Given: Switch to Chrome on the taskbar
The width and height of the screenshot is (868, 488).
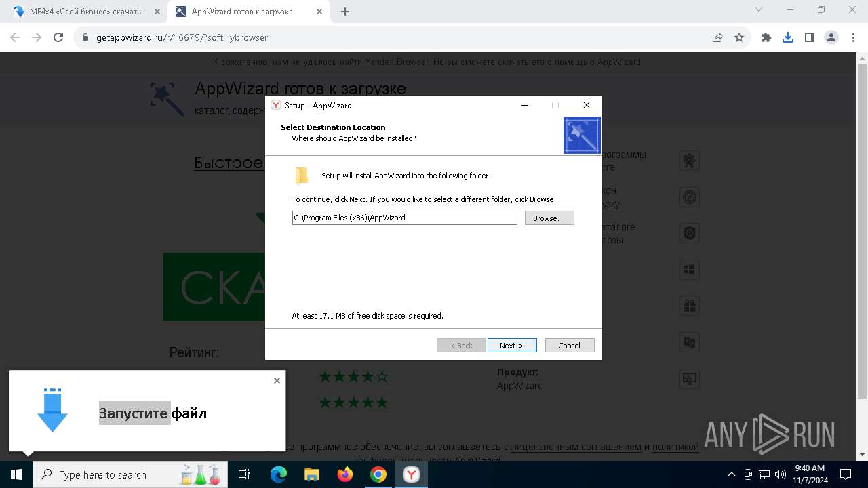Looking at the screenshot, I should 378,474.
